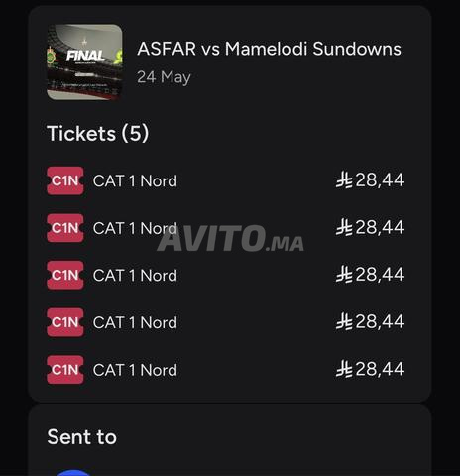Select the third CAT 1 Nord ticket label
This screenshot has height=476, width=460.
click(x=135, y=276)
